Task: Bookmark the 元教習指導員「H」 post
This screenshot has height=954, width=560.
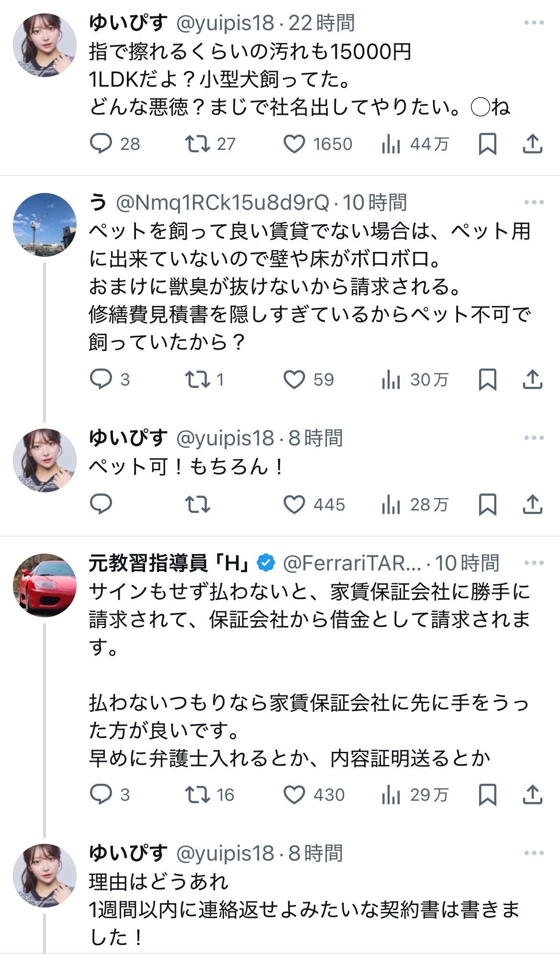Action: (487, 795)
